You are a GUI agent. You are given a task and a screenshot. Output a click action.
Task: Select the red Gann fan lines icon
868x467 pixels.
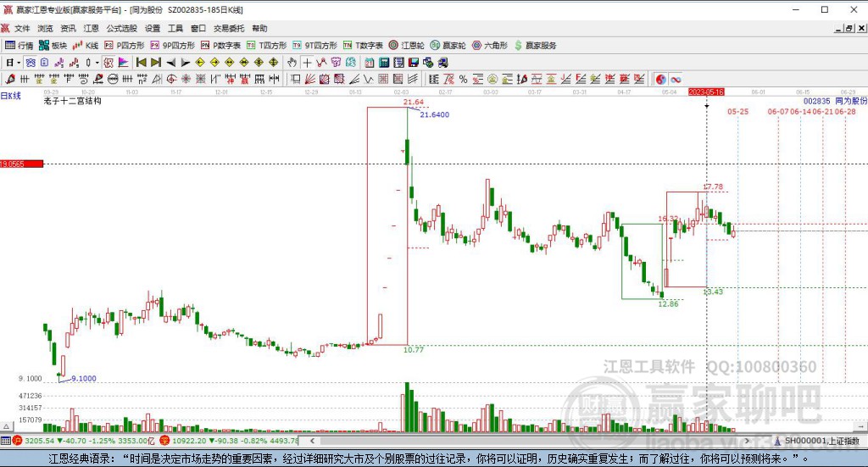pos(310,79)
